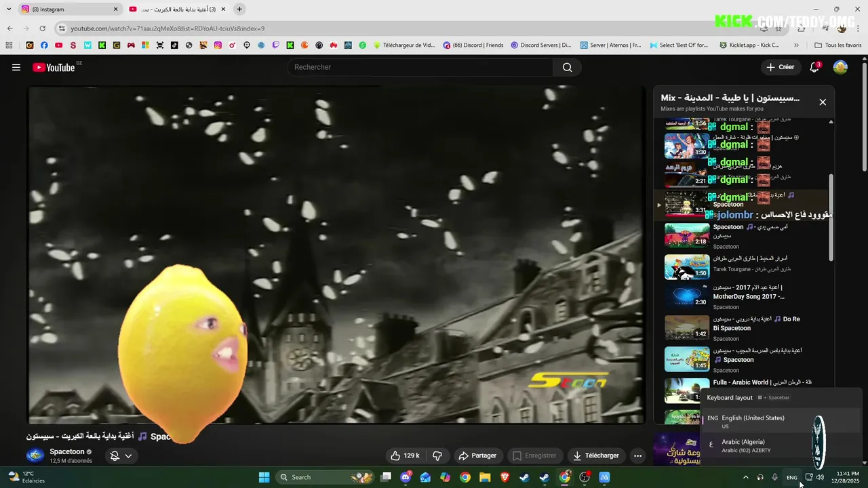Open the Discord Servers bookmark
Screen dimensions: 868x488
coord(541,45)
